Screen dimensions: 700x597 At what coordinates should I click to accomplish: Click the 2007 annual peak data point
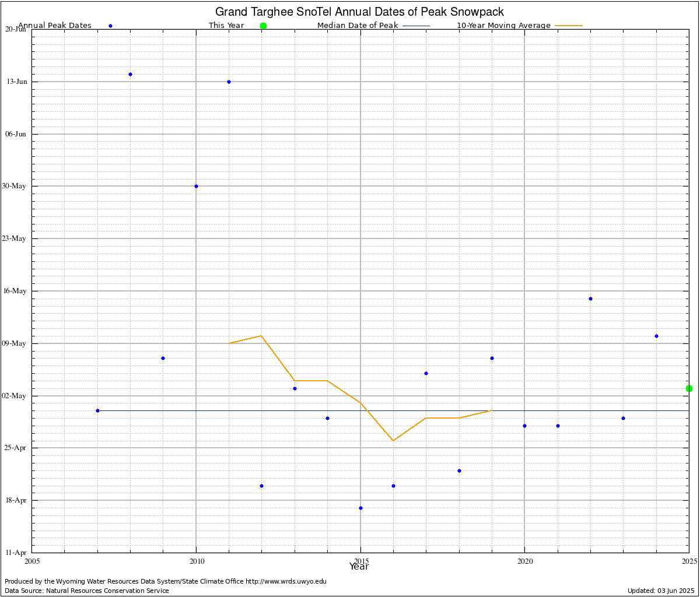tap(97, 411)
